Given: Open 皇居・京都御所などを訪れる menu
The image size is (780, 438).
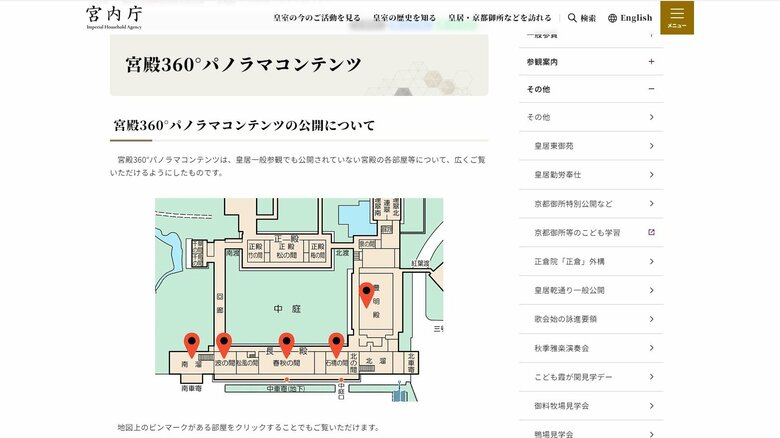Looking at the screenshot, I should pyautogui.click(x=499, y=18).
